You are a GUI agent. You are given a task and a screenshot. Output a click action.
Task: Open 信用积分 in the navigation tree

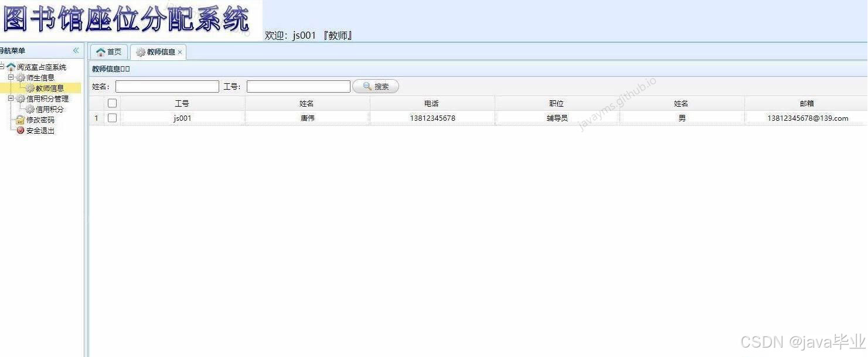[50, 109]
